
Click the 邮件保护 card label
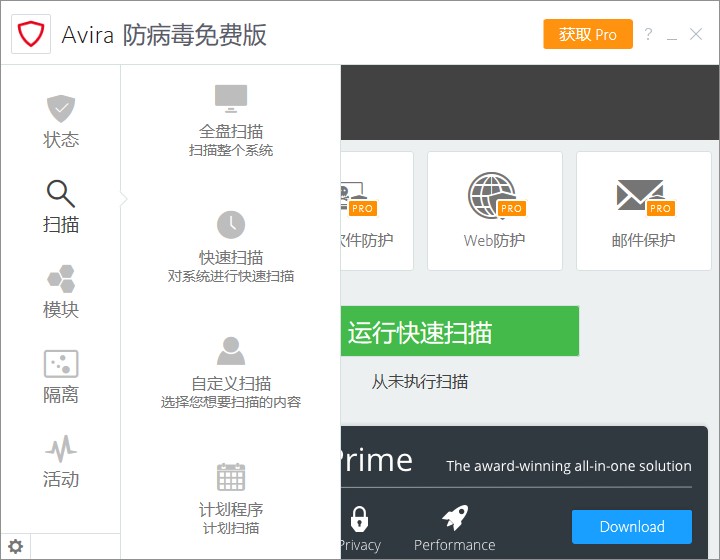pos(643,240)
